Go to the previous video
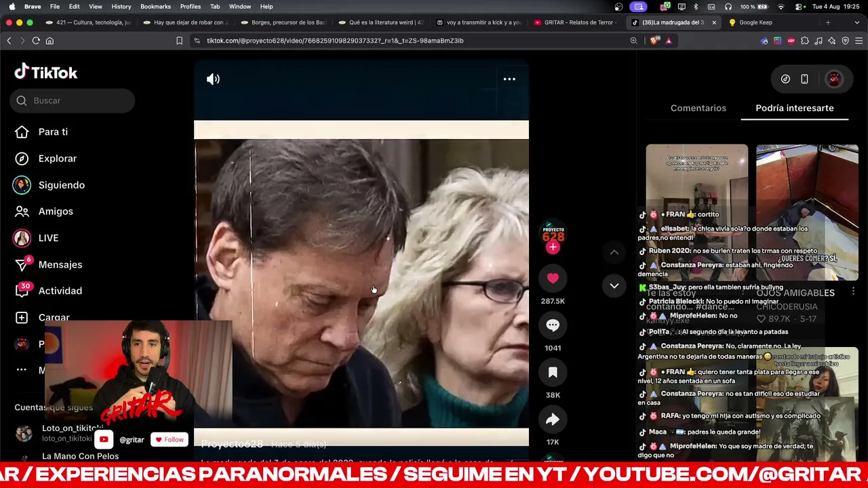 (614, 252)
